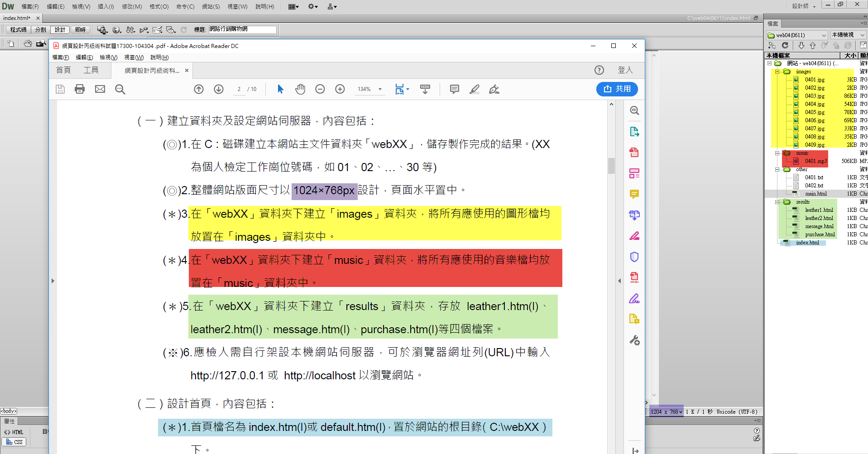Add a sticky note comment from toolbar
This screenshot has width=868, height=454.
point(454,89)
